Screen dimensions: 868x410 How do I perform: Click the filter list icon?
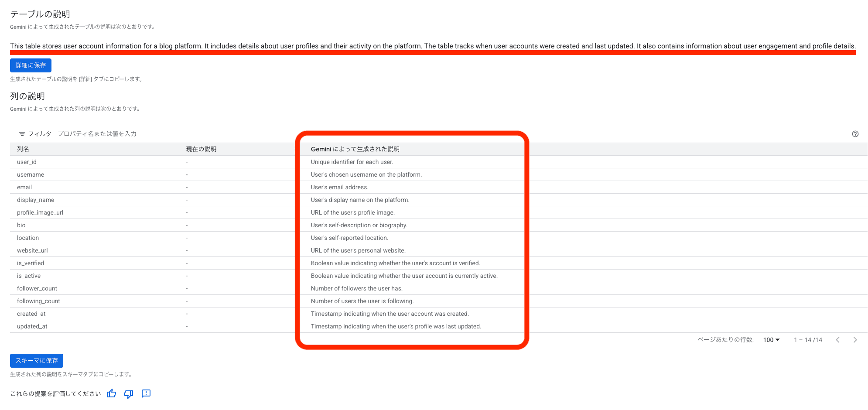coord(22,134)
